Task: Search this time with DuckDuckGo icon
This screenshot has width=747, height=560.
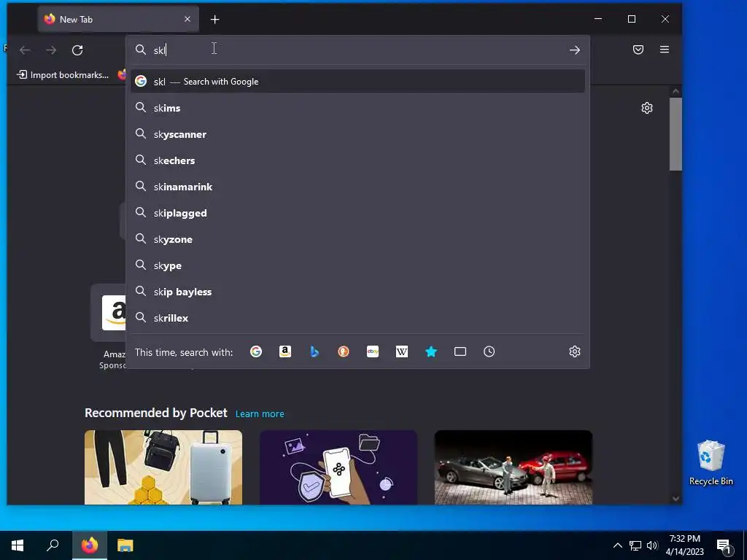Action: [x=344, y=352]
